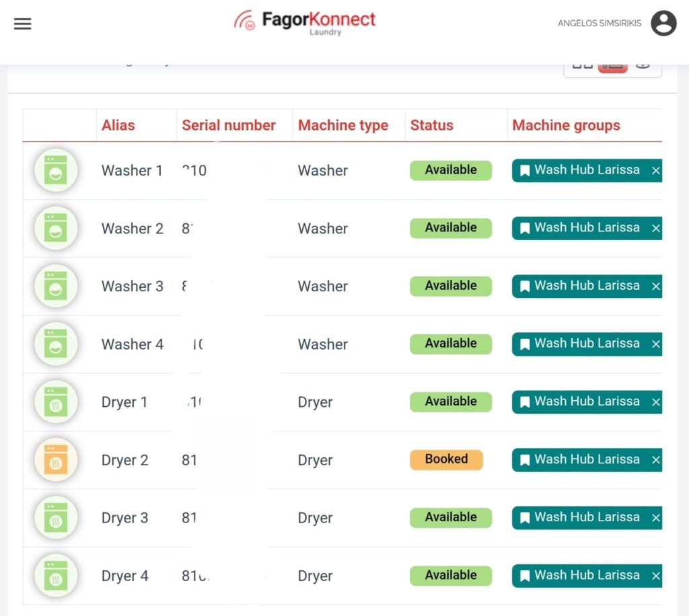Click the Machine type column header
Viewport: 689px width, 616px height.
343,125
